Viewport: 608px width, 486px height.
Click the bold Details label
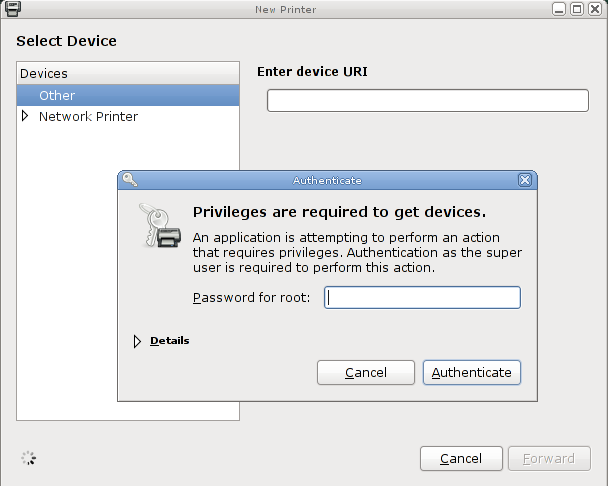click(x=169, y=341)
